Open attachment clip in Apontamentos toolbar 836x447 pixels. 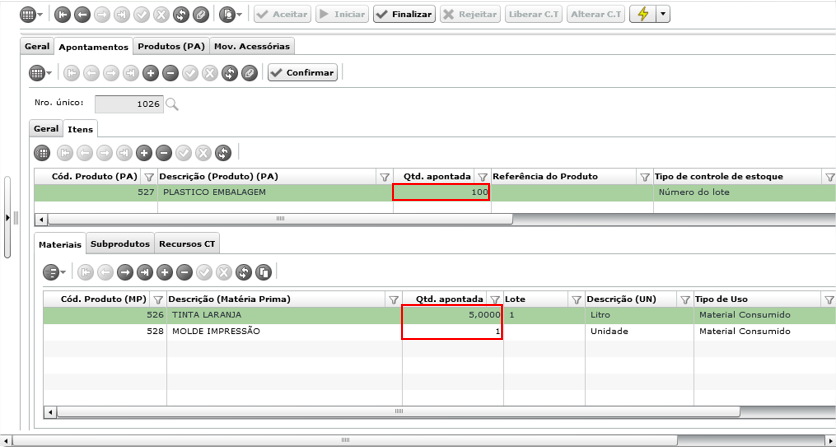point(250,73)
